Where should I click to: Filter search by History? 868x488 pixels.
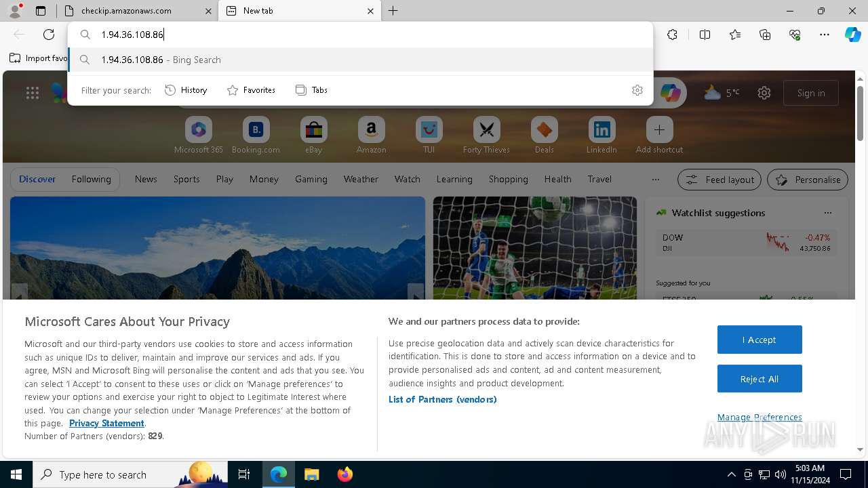[x=186, y=90]
